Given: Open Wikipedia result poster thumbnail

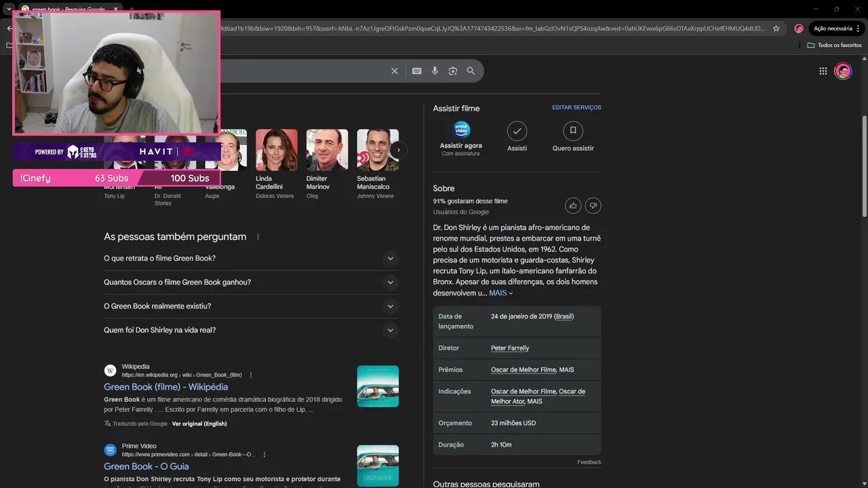Looking at the screenshot, I should (378, 386).
